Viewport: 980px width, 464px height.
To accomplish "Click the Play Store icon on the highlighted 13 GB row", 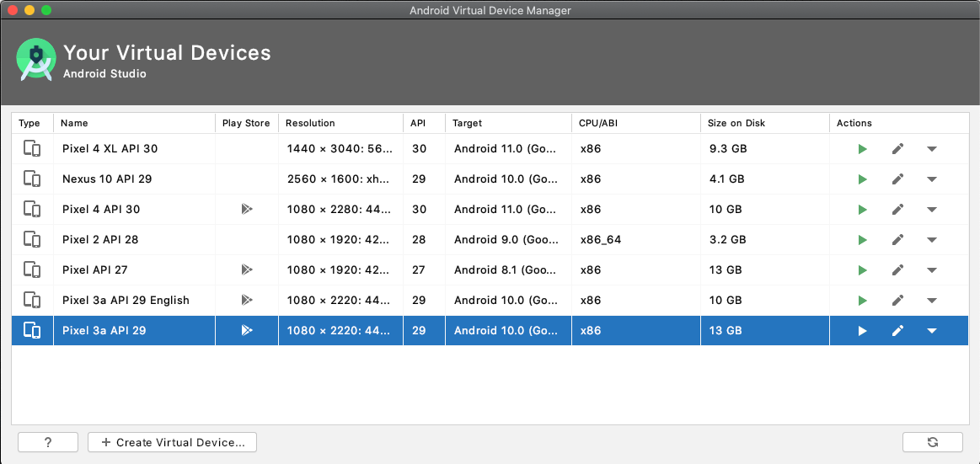I will click(247, 330).
